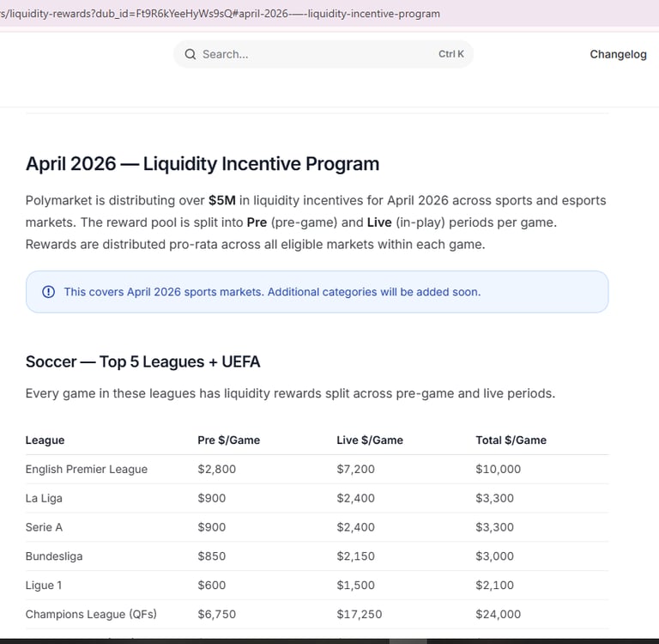The height and width of the screenshot is (644, 659).
Task: Click the Soccer Top 5 Leagues heading
Action: [x=142, y=361]
